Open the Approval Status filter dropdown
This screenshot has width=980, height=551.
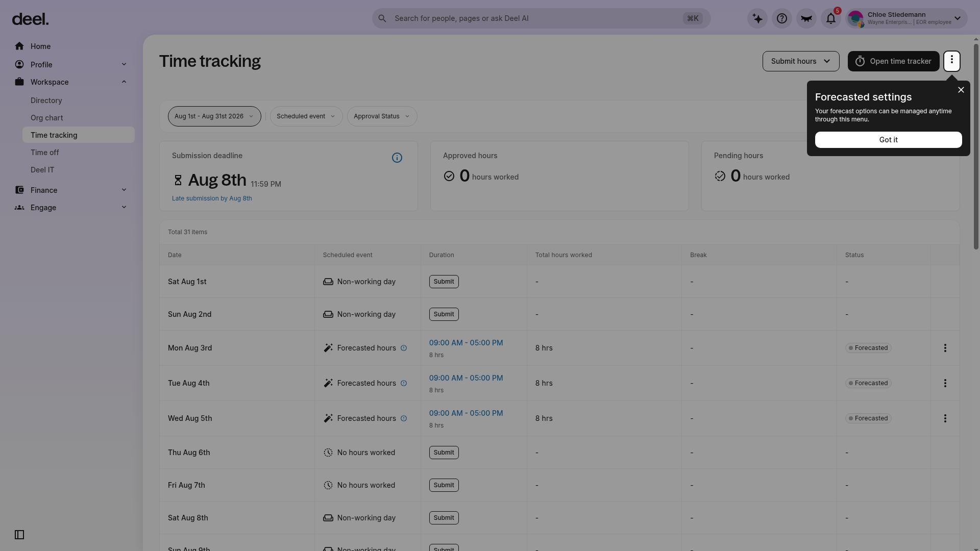click(x=382, y=116)
